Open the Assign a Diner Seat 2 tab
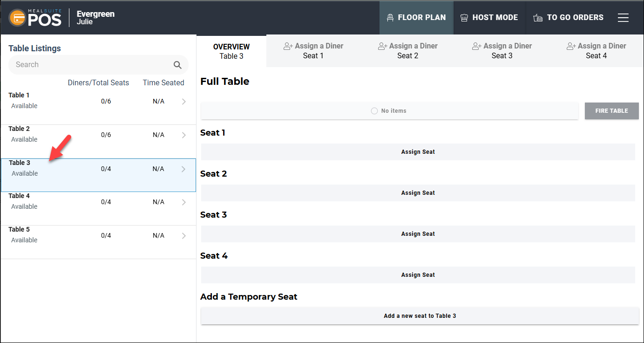This screenshot has height=343, width=644. tap(408, 51)
